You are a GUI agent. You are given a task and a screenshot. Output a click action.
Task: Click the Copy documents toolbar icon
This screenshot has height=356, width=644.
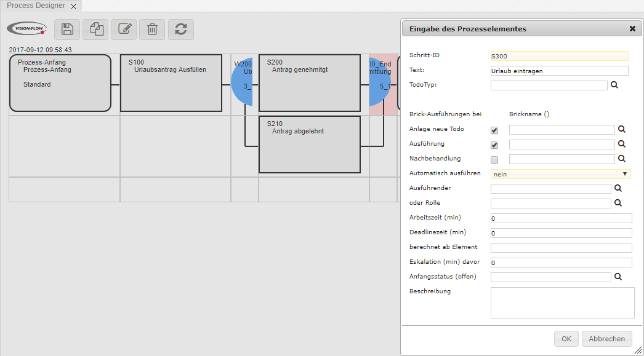tap(95, 29)
